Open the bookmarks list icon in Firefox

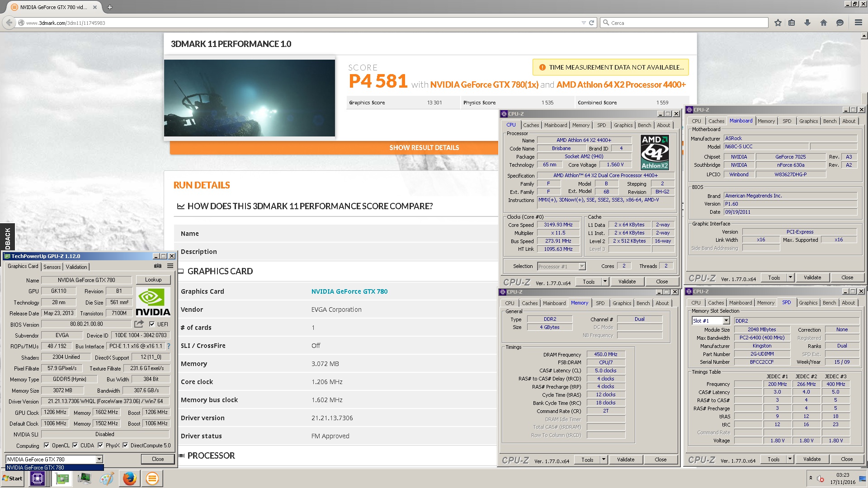click(792, 23)
